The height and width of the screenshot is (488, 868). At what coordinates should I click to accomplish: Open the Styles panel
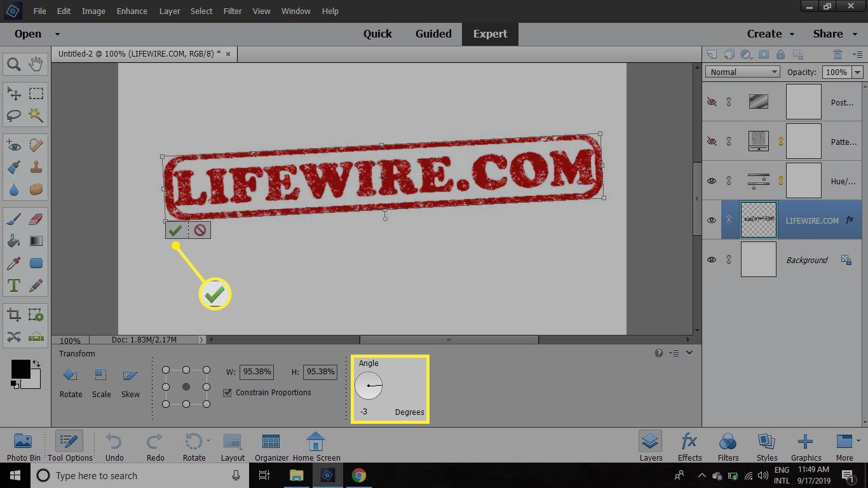coord(767,447)
